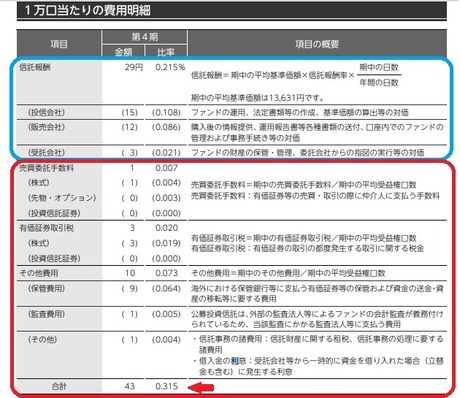460x398 pixels.
Task: Click the "比率" sub-header
Action: (166, 52)
